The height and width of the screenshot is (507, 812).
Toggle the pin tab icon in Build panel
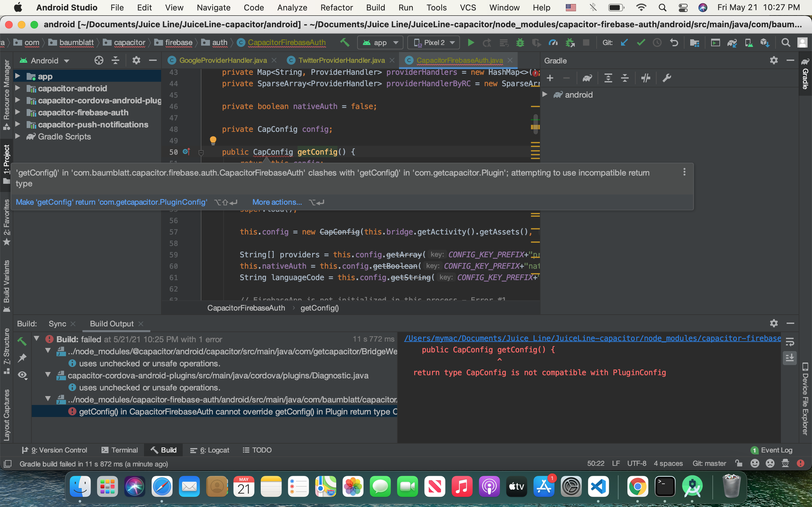[23, 358]
